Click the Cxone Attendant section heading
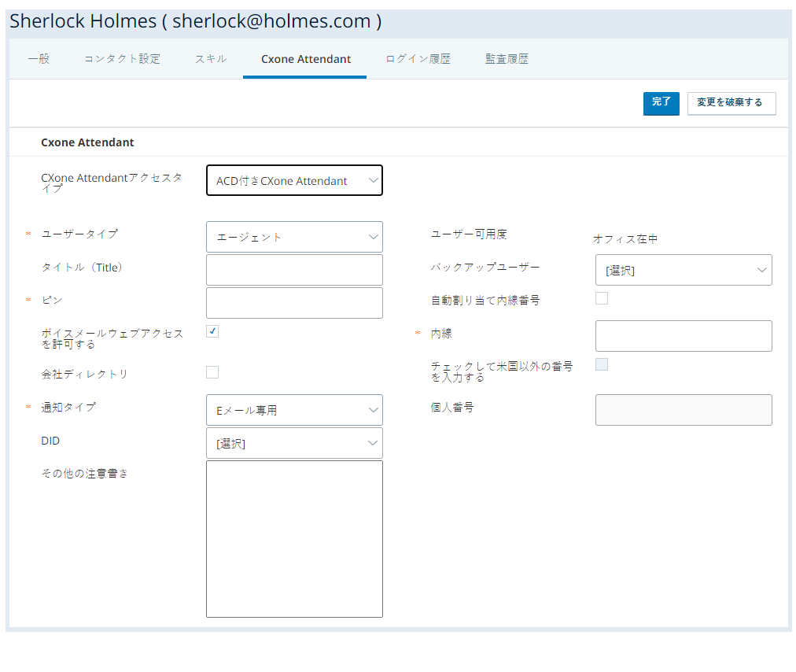The image size is (796, 672). 87,142
